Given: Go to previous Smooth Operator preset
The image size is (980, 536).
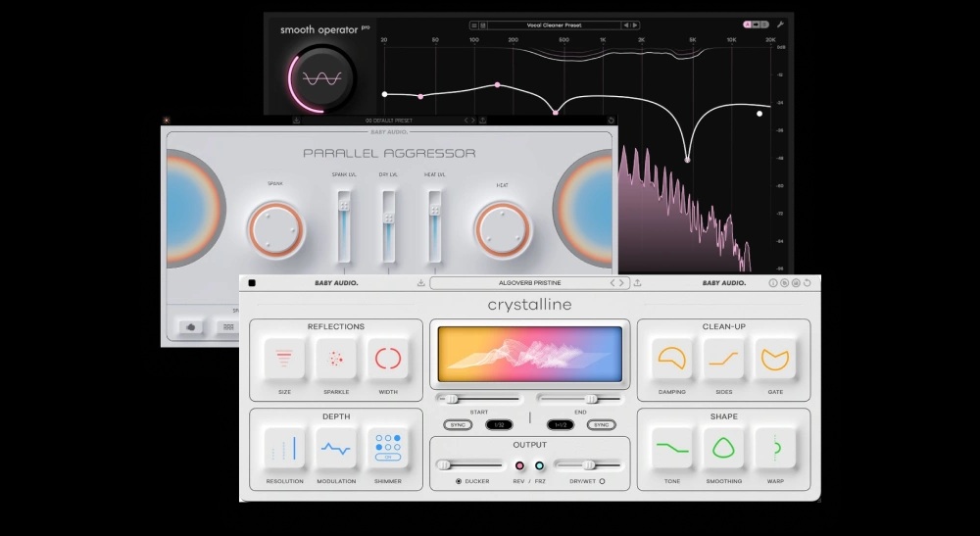Looking at the screenshot, I should click(x=626, y=25).
